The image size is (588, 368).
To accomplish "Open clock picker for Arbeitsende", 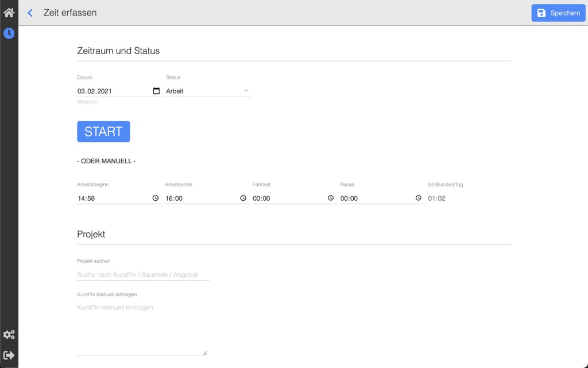I will 243,198.
